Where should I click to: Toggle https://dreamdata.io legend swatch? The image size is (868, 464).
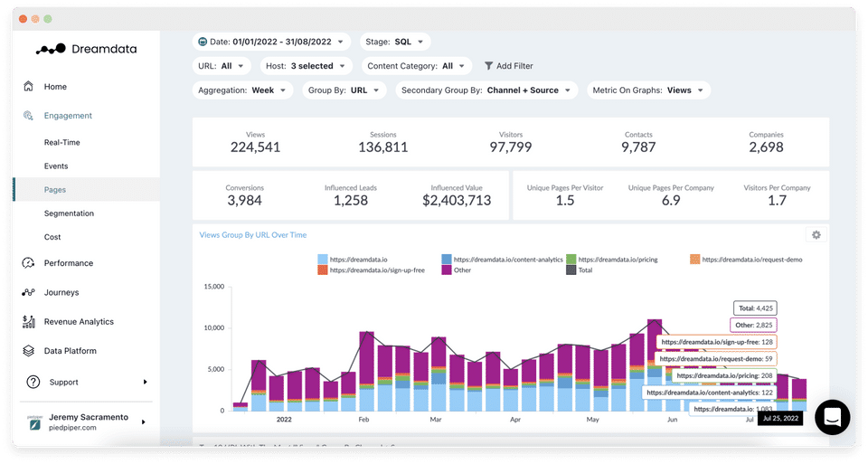click(x=322, y=259)
